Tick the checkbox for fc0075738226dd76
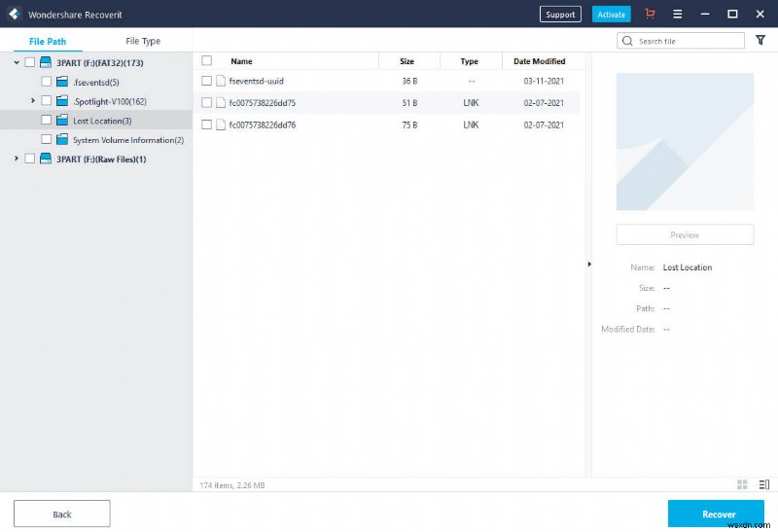 206,124
